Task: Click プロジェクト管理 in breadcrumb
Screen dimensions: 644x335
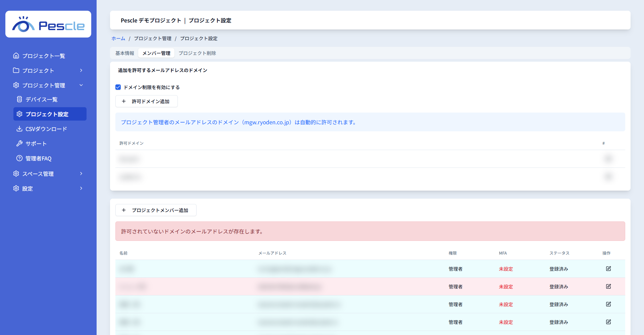Action: [153, 39]
